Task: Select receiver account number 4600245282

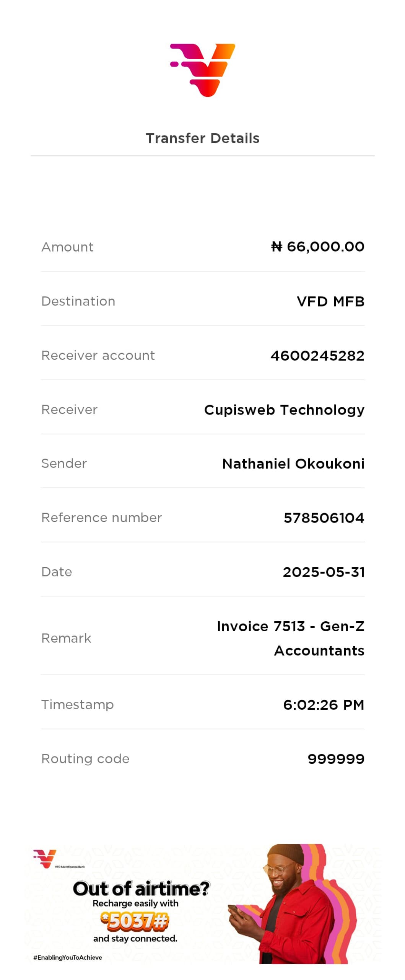Action: click(317, 356)
